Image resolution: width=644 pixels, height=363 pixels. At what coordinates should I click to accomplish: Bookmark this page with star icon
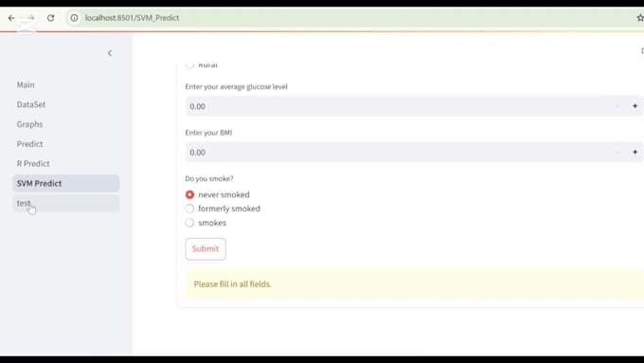pos(640,18)
